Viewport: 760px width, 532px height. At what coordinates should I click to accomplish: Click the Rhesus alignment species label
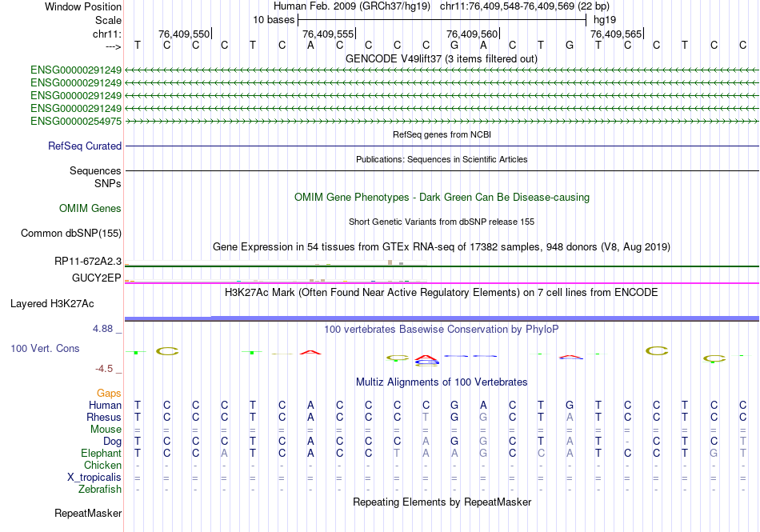point(104,417)
